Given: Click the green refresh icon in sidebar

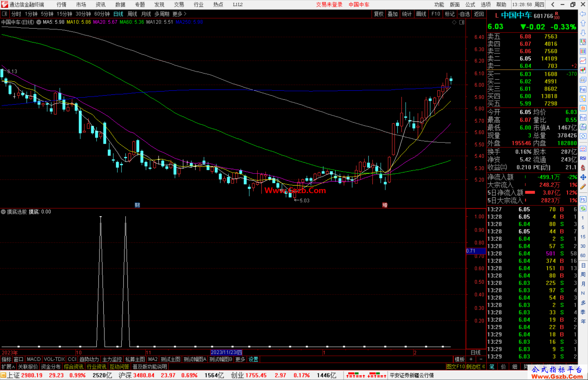Looking at the screenshot, I should [x=583, y=209].
